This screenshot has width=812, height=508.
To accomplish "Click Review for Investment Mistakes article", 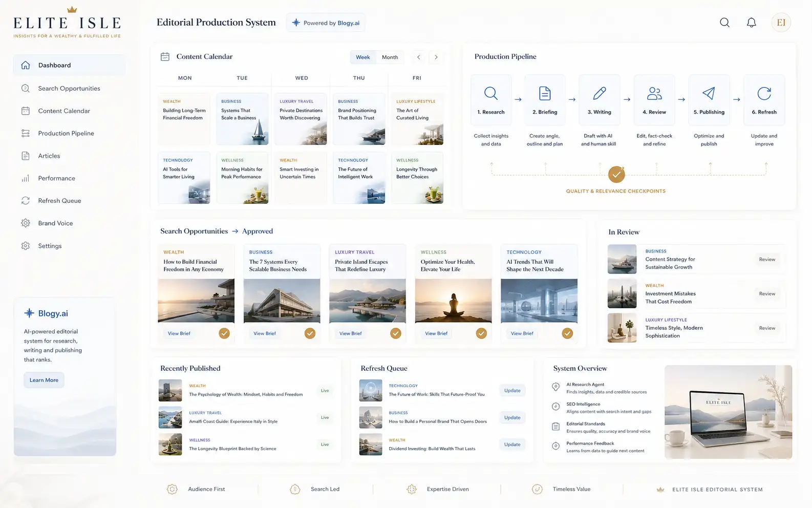I will click(767, 293).
